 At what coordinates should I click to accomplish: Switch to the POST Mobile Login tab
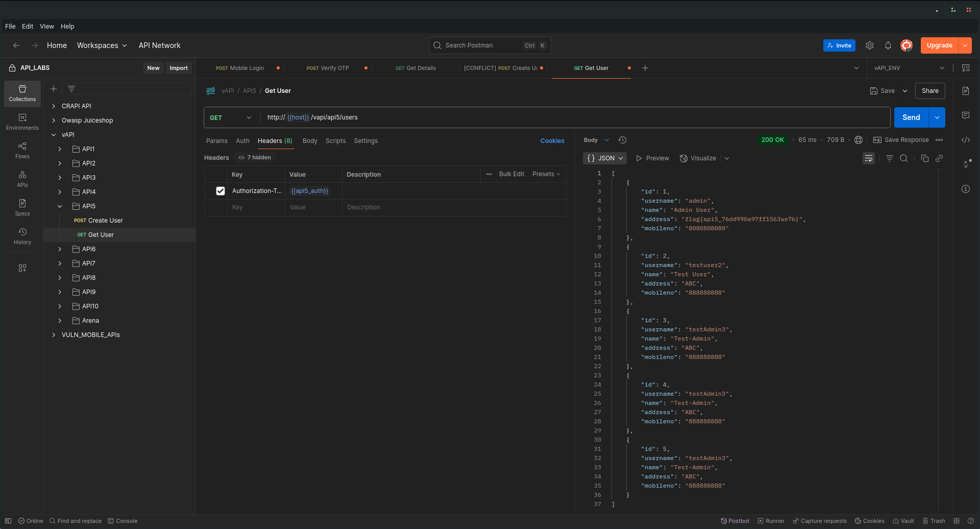point(240,68)
